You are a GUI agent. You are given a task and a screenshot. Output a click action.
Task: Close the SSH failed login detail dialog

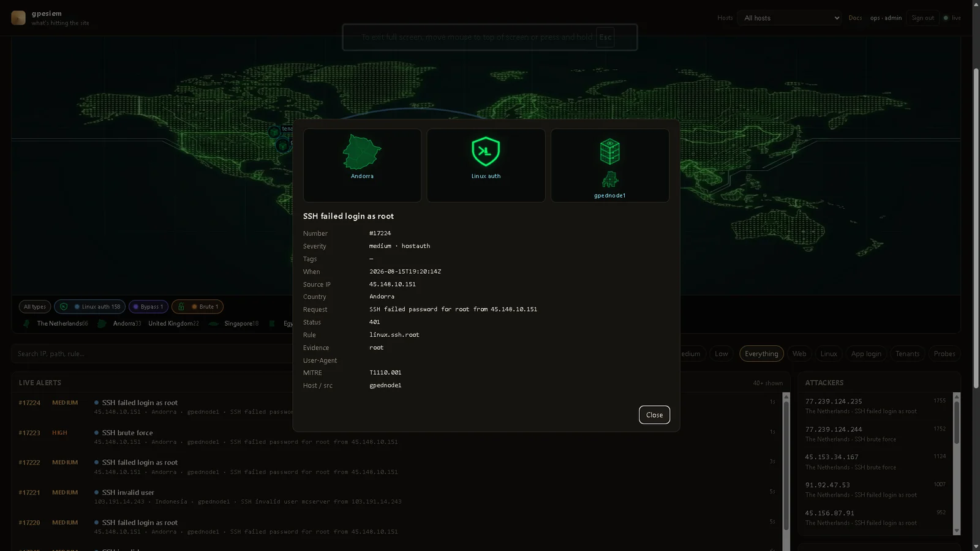click(x=654, y=415)
